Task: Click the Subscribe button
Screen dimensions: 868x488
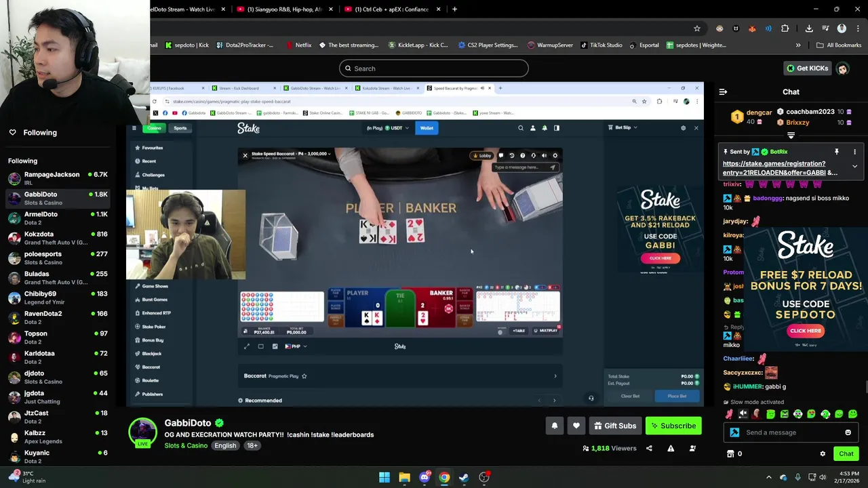Action: click(673, 426)
